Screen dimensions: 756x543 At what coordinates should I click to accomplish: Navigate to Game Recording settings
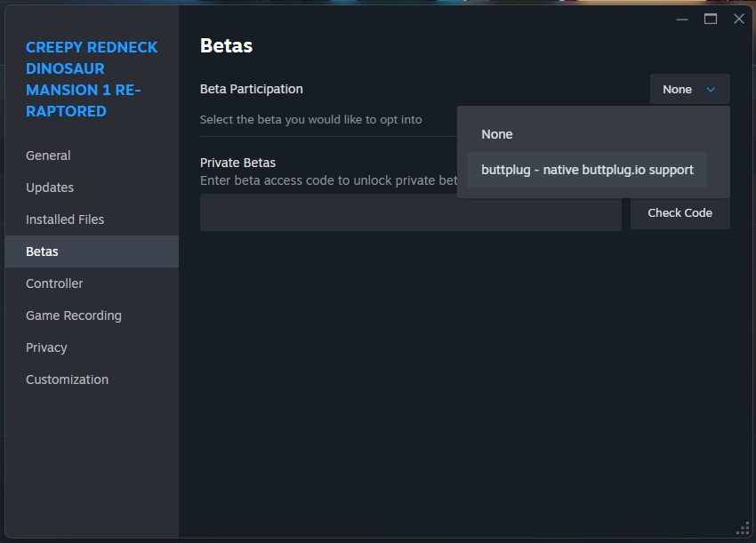(74, 315)
